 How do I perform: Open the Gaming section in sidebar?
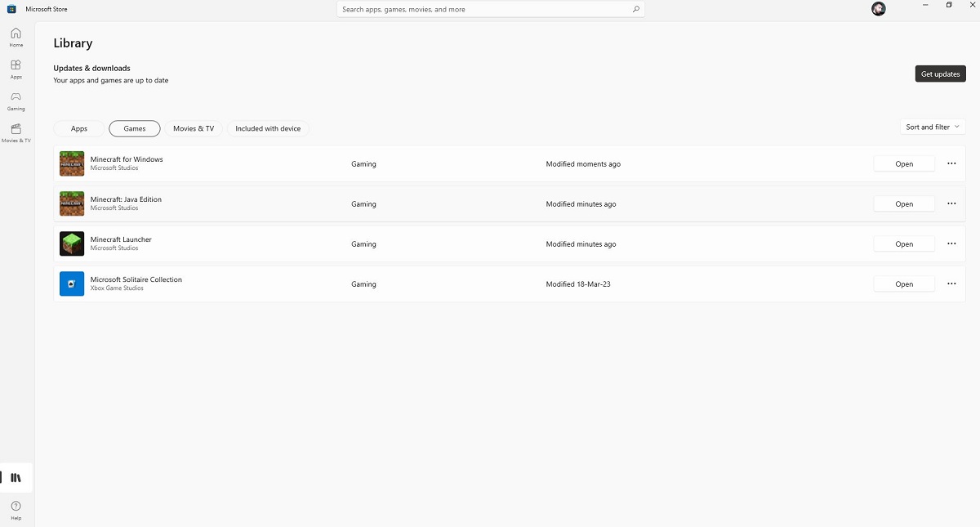point(16,100)
